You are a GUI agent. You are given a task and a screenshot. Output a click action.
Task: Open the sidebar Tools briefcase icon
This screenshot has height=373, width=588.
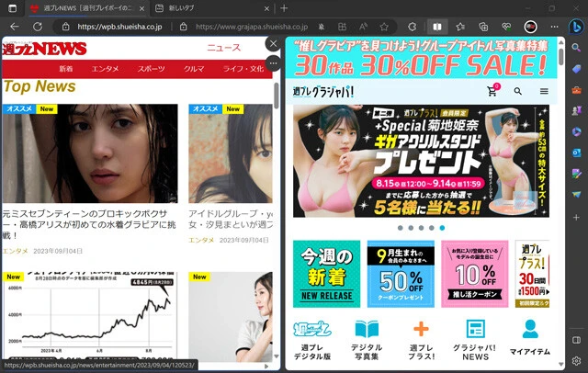(576, 90)
